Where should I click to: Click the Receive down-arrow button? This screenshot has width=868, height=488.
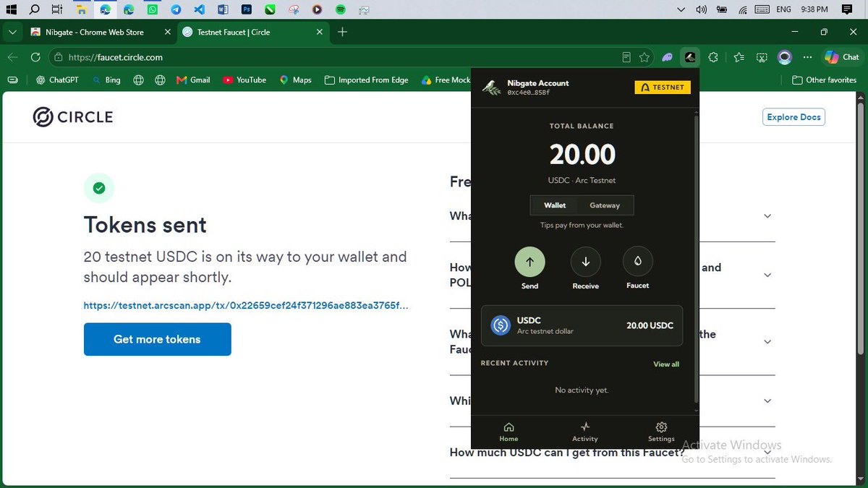pos(586,262)
